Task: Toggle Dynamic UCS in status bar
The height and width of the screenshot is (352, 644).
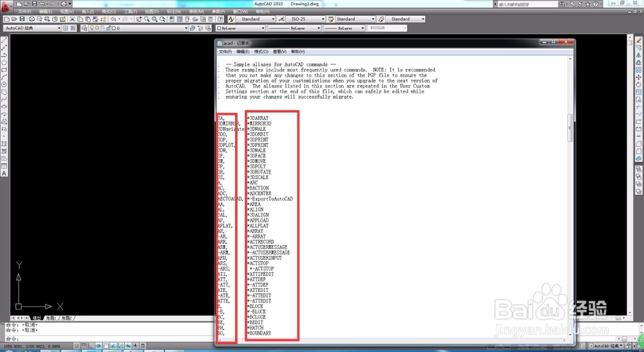Action: click(121, 346)
